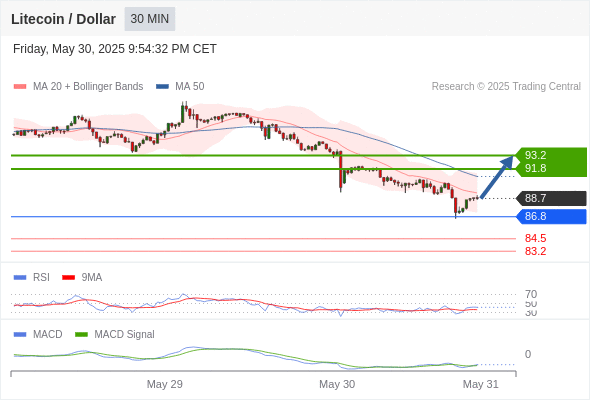This screenshot has height=400, width=590.
Task: Click the green 93.2 resistance price tag
Action: pos(551,155)
